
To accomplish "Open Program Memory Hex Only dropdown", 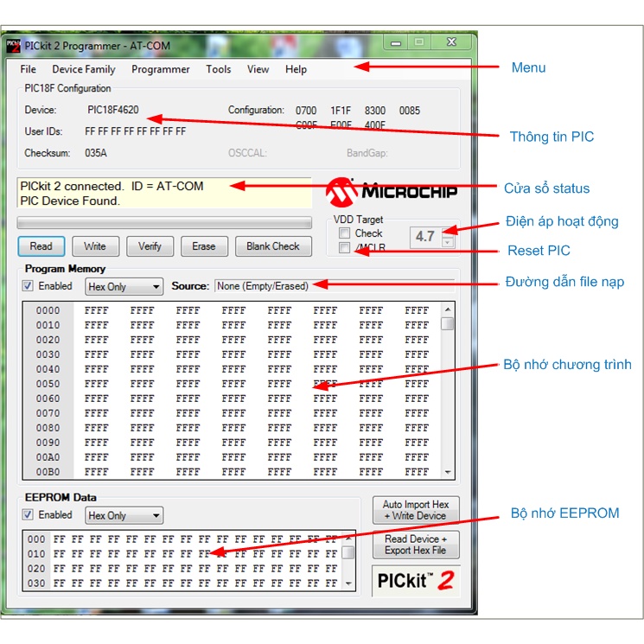I will point(124,287).
